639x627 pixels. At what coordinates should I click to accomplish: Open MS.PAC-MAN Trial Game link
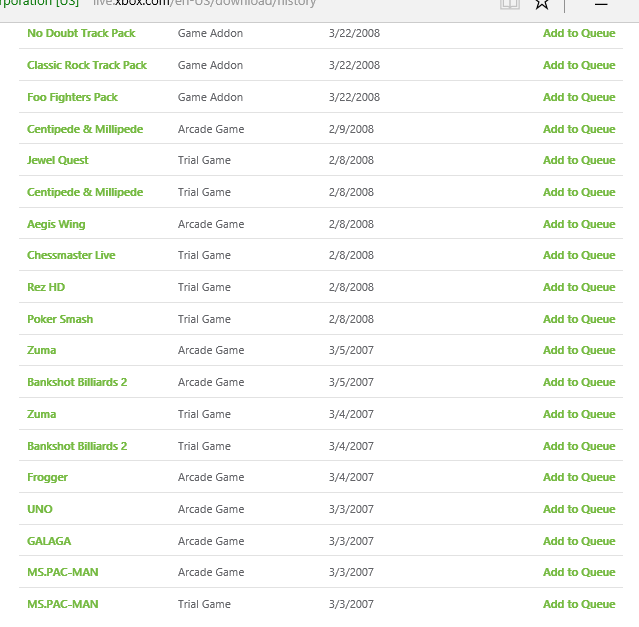[x=63, y=604]
